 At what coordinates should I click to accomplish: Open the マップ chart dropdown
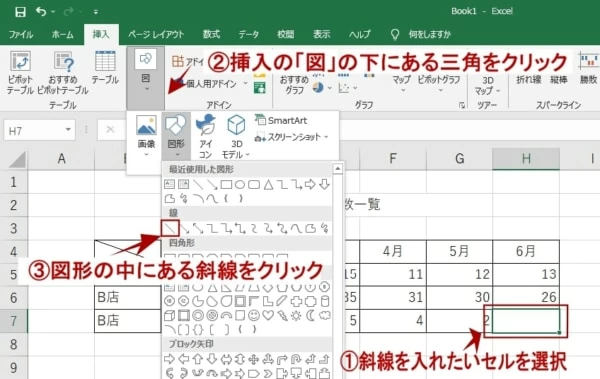point(401,84)
